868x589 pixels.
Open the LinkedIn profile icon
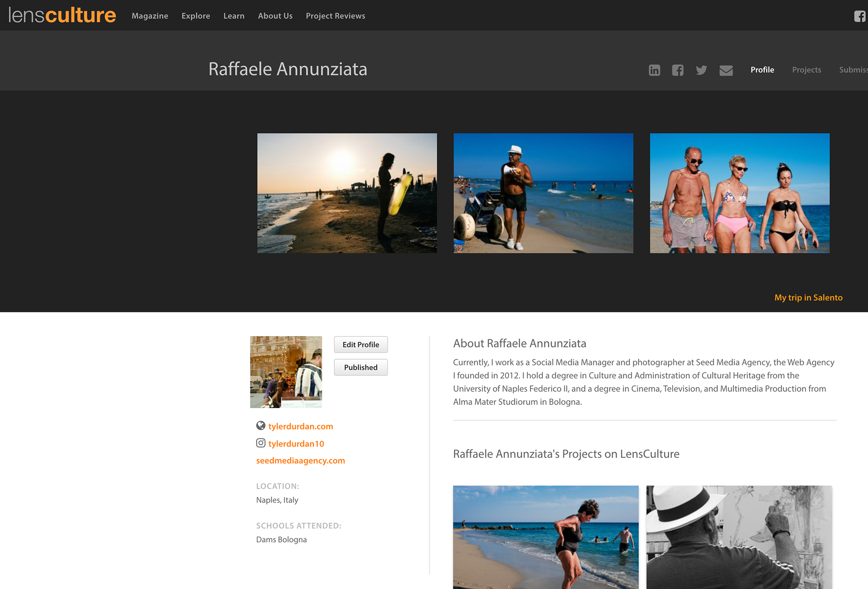(x=654, y=70)
